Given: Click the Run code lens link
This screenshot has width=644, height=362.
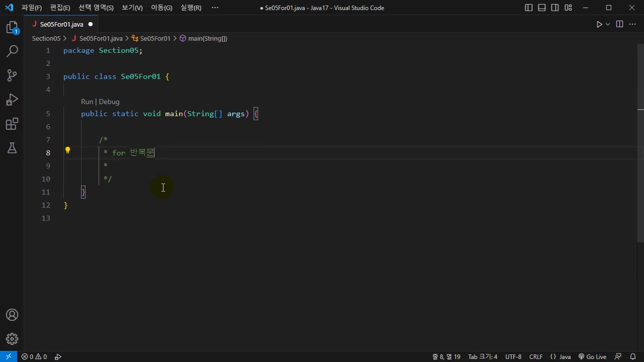Looking at the screenshot, I should click(87, 102).
